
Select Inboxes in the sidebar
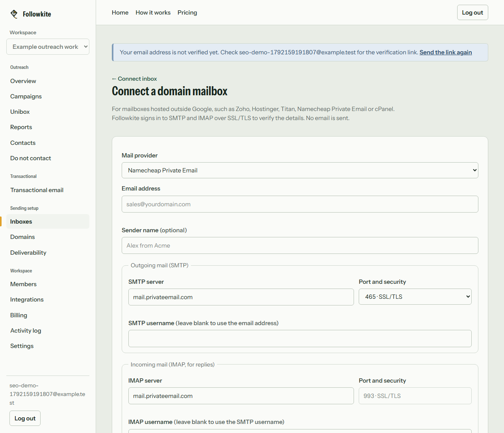click(x=48, y=222)
